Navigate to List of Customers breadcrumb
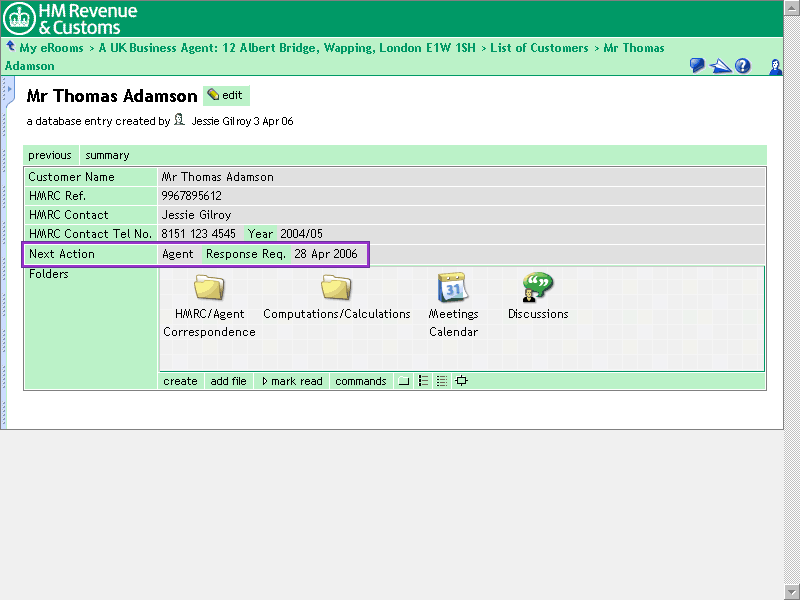The width and height of the screenshot is (800, 600). tap(539, 48)
